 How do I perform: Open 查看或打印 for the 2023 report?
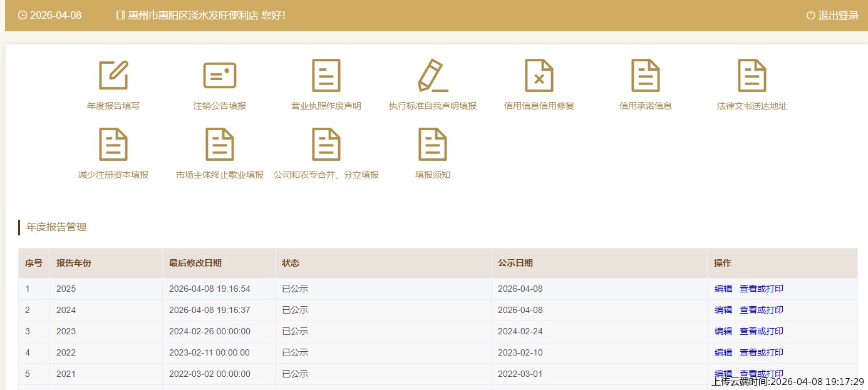click(762, 331)
